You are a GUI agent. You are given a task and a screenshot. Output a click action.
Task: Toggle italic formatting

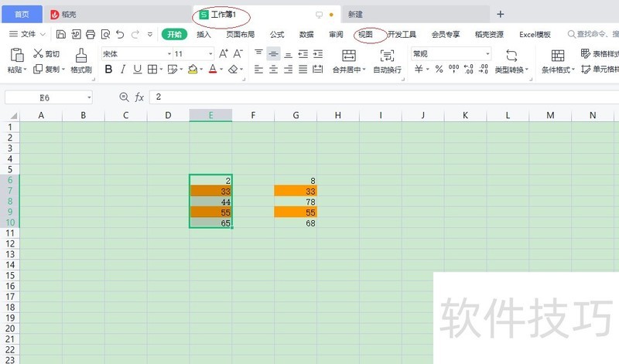(123, 69)
